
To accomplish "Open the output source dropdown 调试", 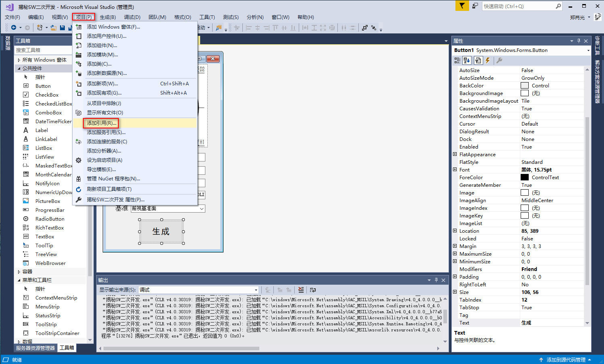I will (256, 290).
